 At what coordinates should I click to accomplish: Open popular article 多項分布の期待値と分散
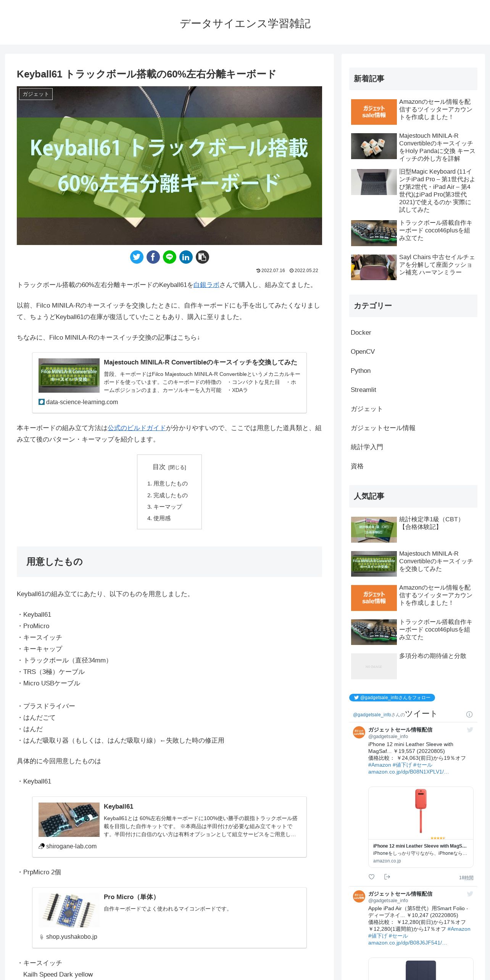pyautogui.click(x=413, y=666)
